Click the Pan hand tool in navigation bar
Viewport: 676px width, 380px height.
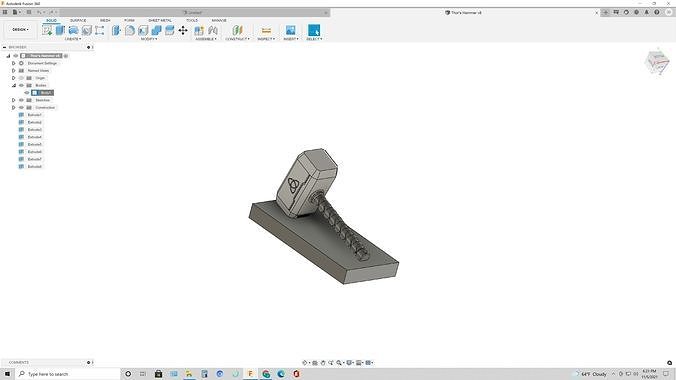click(323, 363)
